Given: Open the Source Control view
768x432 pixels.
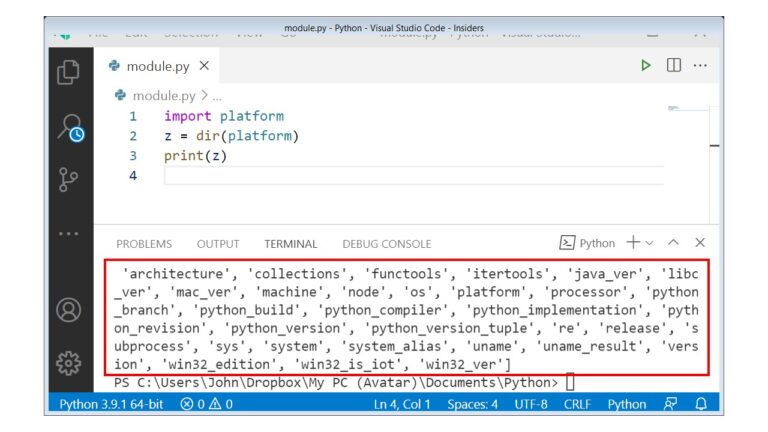Looking at the screenshot, I should click(68, 180).
